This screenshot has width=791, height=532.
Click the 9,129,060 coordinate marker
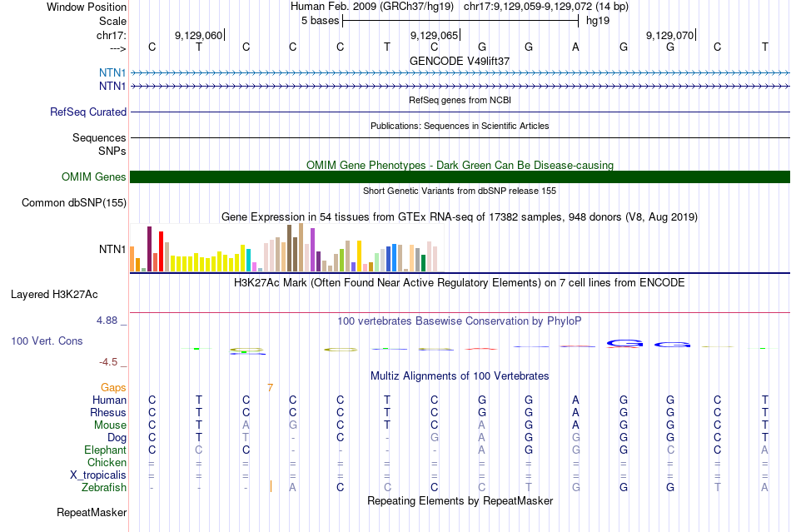click(x=198, y=35)
